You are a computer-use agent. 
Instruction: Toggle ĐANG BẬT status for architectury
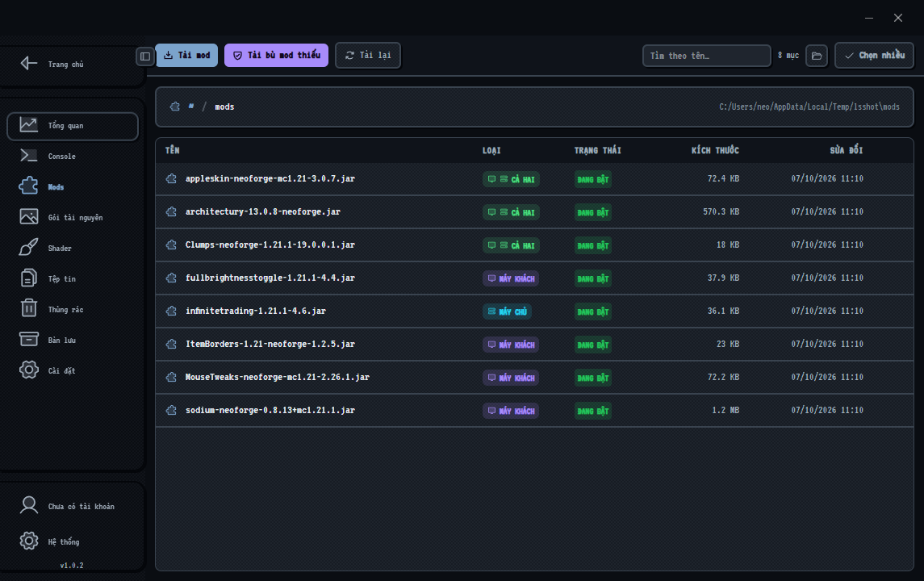[593, 212]
